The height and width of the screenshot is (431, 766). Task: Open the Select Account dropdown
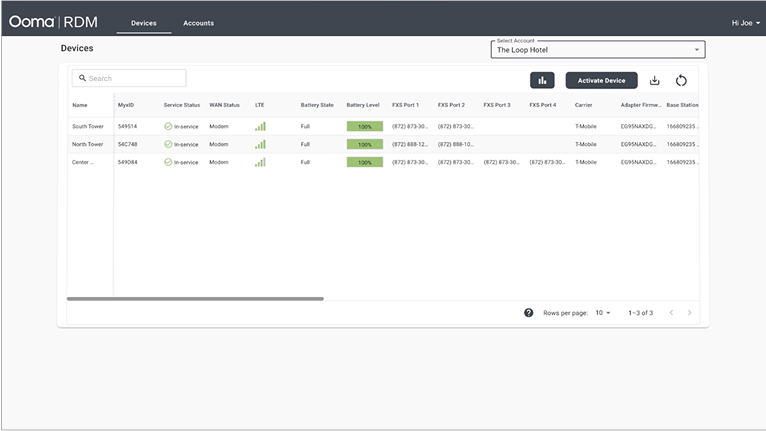click(x=598, y=49)
